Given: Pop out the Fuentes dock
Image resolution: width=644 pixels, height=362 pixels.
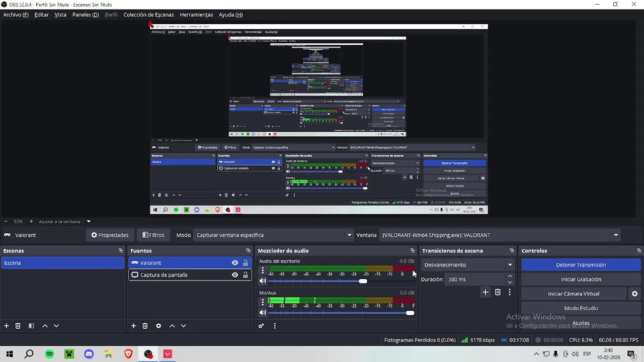Looking at the screenshot, I should pos(248,251).
